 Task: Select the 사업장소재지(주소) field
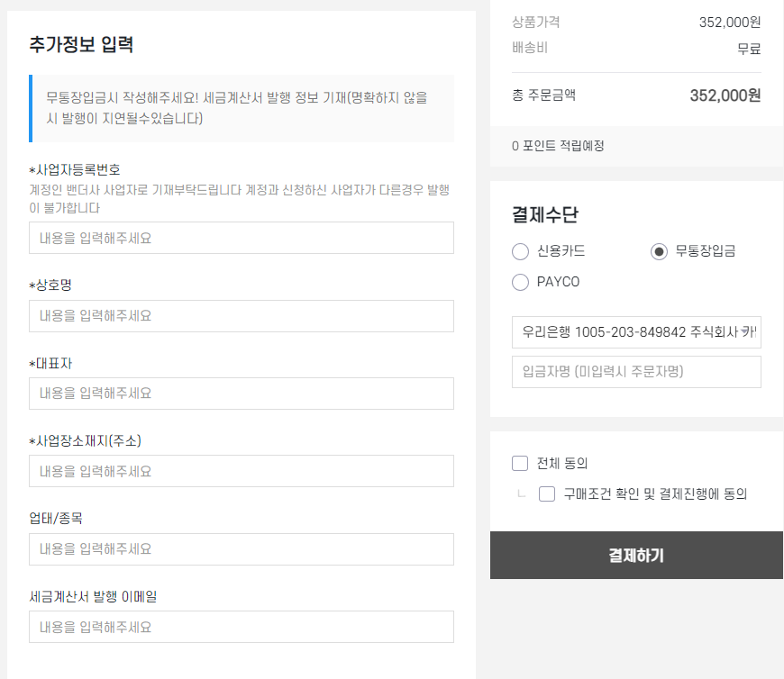(x=241, y=471)
